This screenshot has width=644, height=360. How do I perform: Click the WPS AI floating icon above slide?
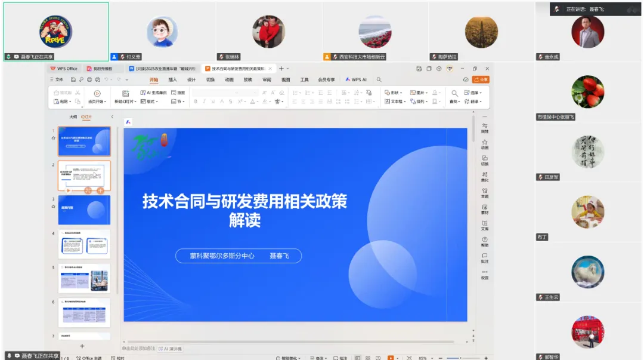(x=128, y=122)
